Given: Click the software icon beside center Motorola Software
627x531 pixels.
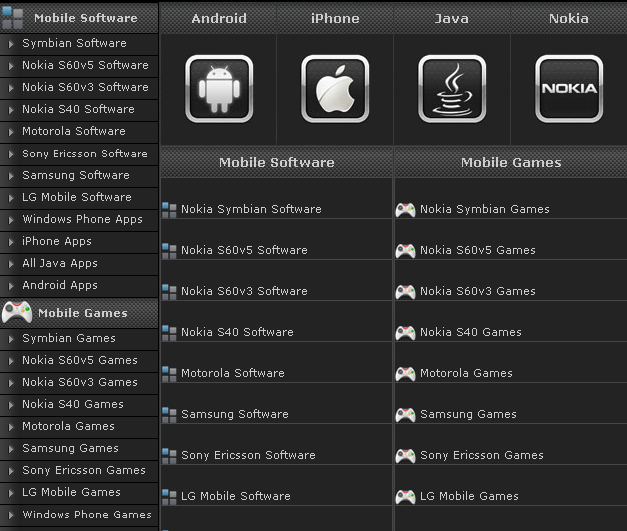Looking at the screenshot, I should click(169, 374).
